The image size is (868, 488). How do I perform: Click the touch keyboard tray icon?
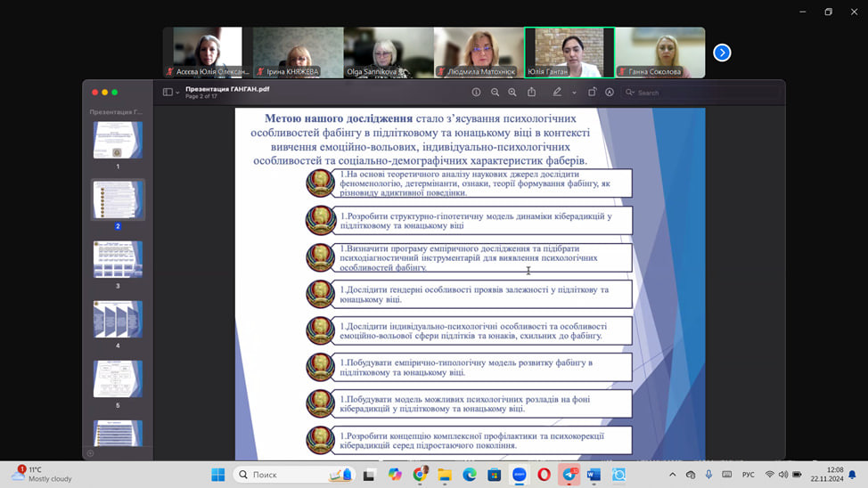pos(727,475)
